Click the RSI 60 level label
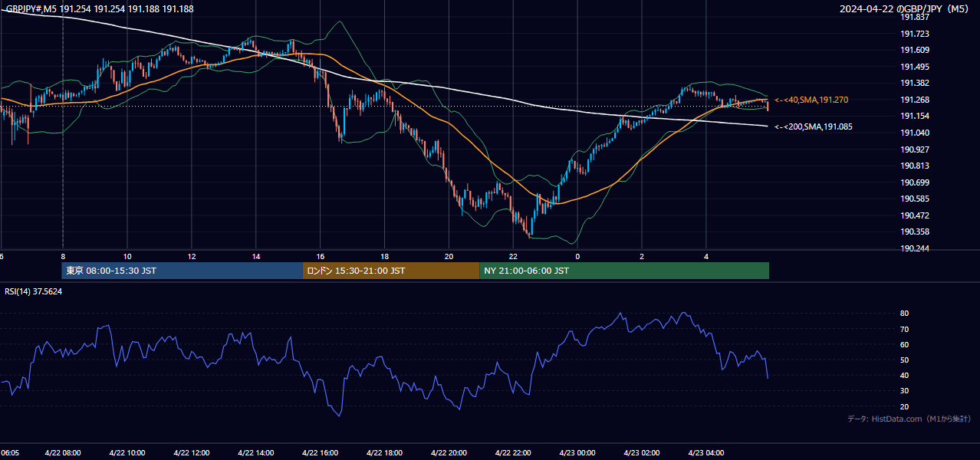Screen dimensions: 980x460 click(x=904, y=344)
